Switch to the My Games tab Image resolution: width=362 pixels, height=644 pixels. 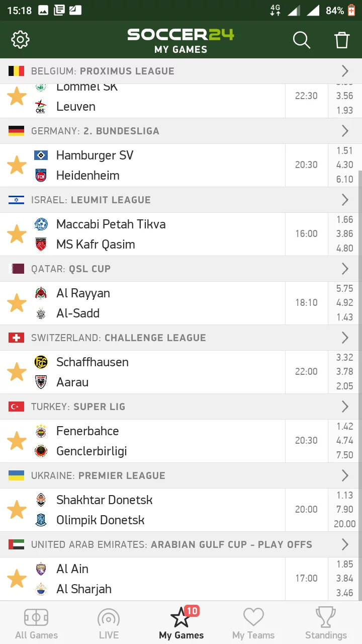[x=181, y=623]
